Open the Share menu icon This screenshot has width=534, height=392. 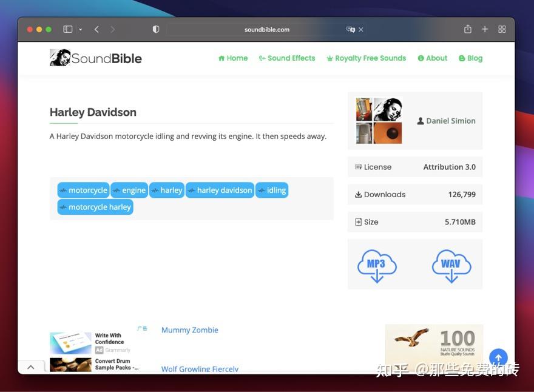click(x=467, y=29)
